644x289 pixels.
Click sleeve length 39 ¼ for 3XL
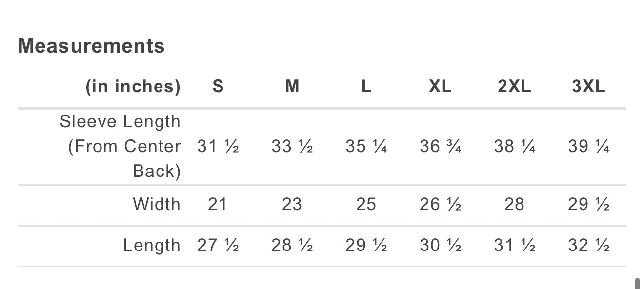point(588,146)
